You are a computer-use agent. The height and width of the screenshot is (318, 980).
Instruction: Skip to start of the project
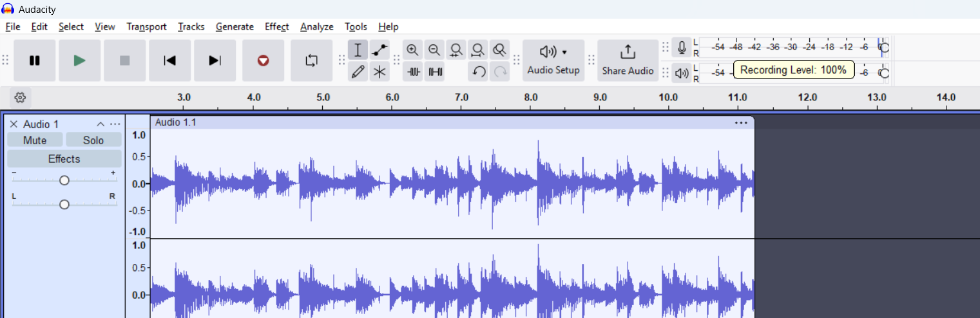tap(170, 61)
